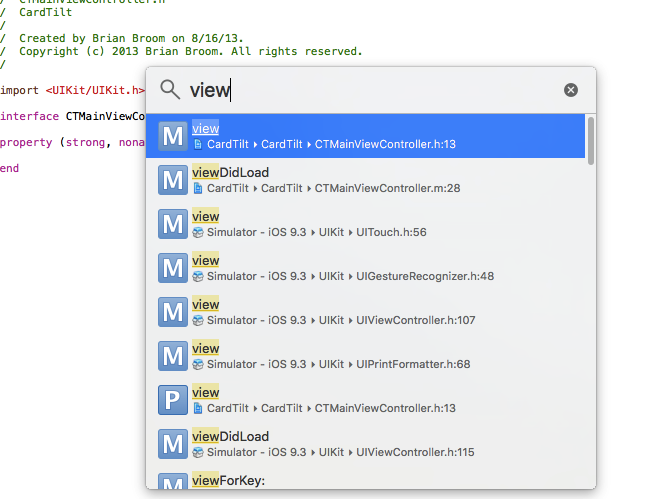Click the M icon beside viewDidLoad in CTMainViewController.m
662x499 pixels.
[173, 180]
